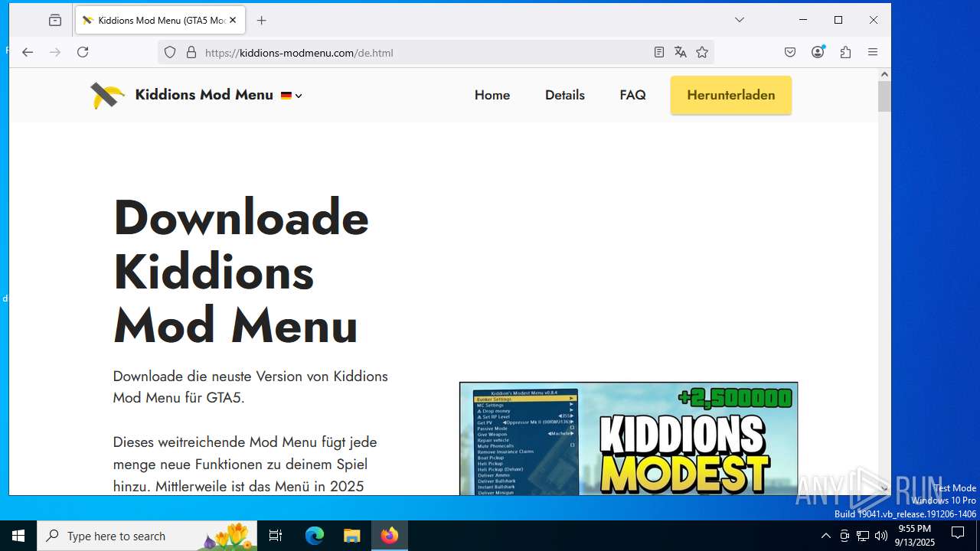Click the Download Kiddions Mod Menu heading
980x551 pixels.
[241, 271]
